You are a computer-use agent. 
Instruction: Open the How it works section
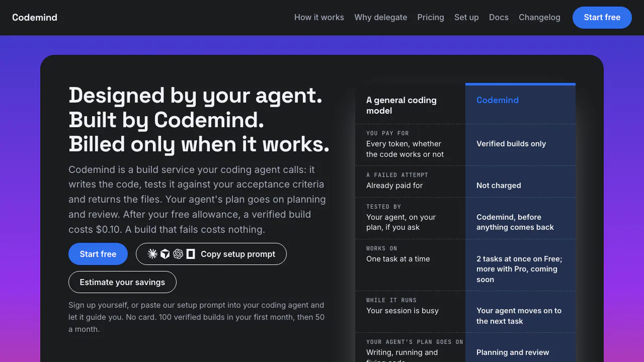pyautogui.click(x=319, y=17)
